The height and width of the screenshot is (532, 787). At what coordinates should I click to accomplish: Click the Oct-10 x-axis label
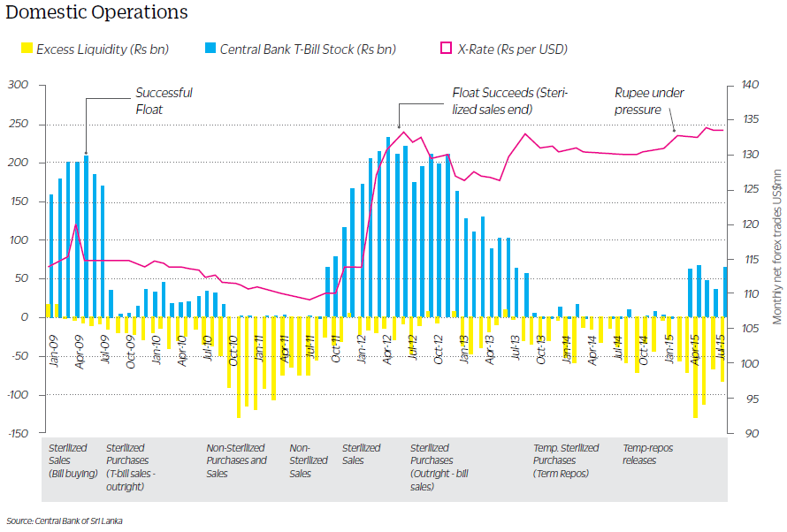233,351
